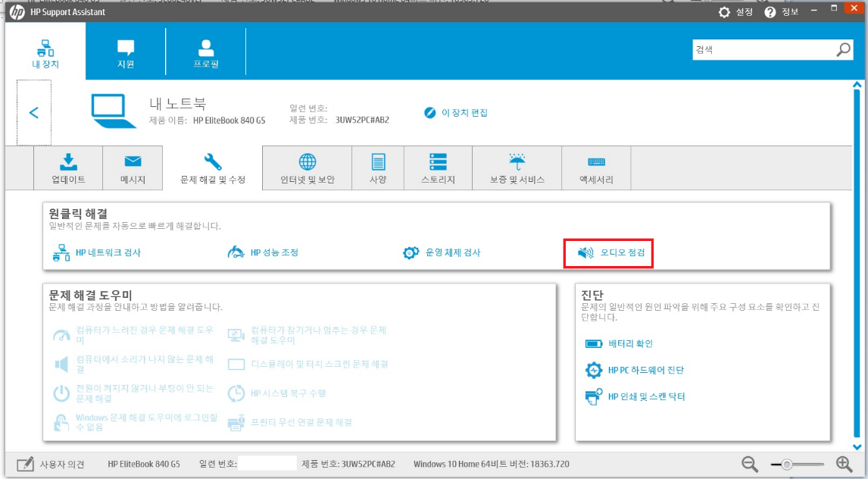Zoom in with the plus magnifier
The height and width of the screenshot is (479, 868).
pyautogui.click(x=845, y=464)
